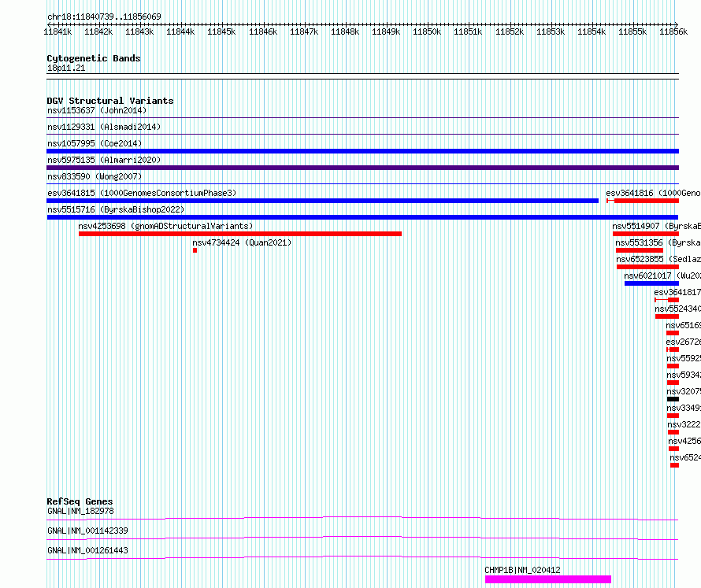Open gene GNAL|NM_182978
The width and height of the screenshot is (701, 588).
[x=80, y=511]
